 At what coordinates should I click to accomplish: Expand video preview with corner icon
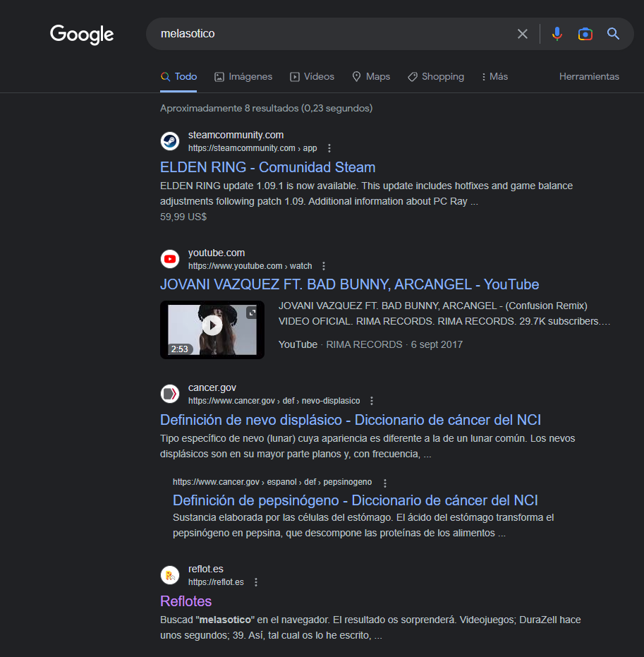(x=251, y=313)
